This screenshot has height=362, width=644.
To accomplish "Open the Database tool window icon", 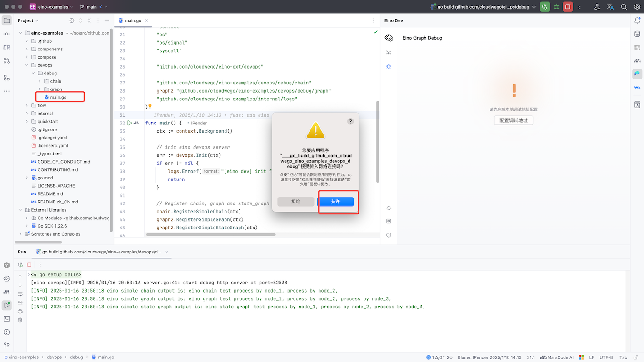I will click(x=637, y=34).
